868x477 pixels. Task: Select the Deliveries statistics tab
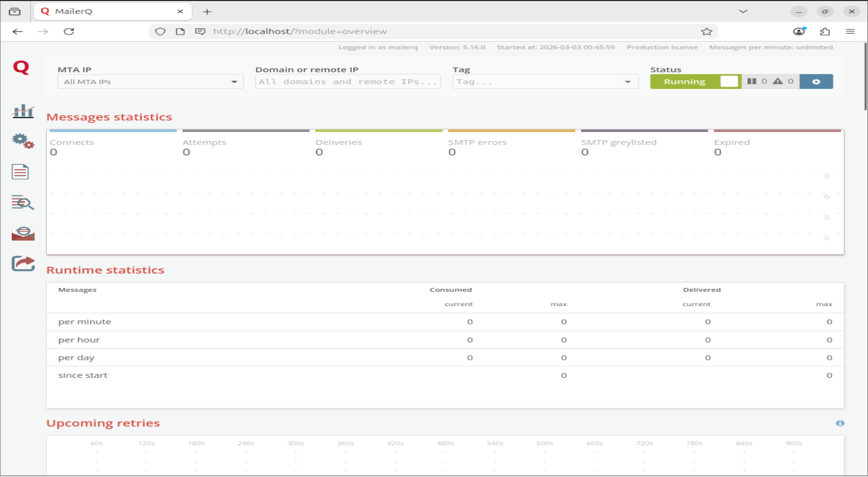(379, 143)
